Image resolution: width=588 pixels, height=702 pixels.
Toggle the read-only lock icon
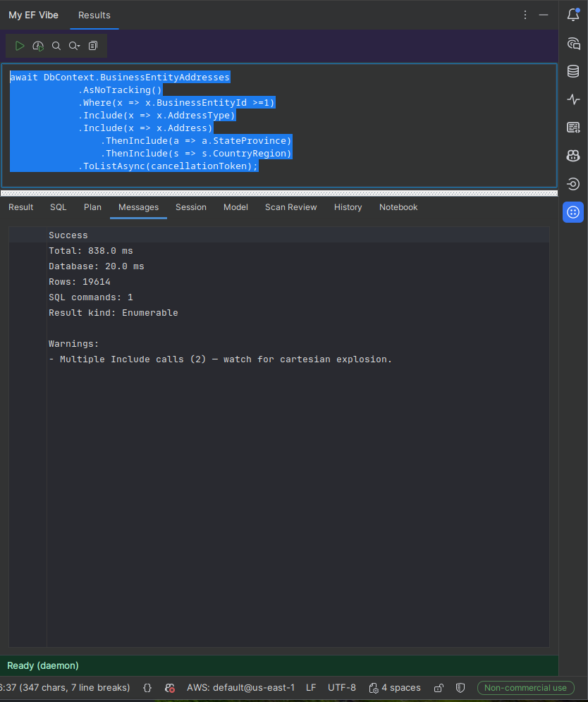pos(439,688)
